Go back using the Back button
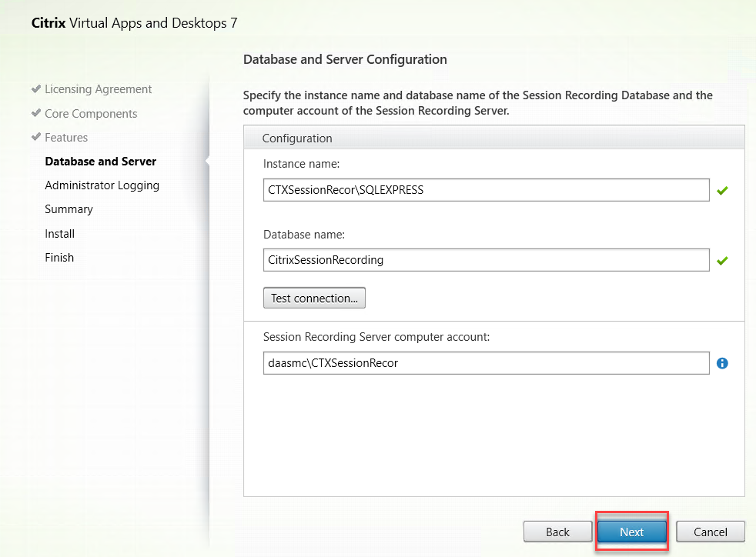The image size is (756, 557). click(557, 532)
